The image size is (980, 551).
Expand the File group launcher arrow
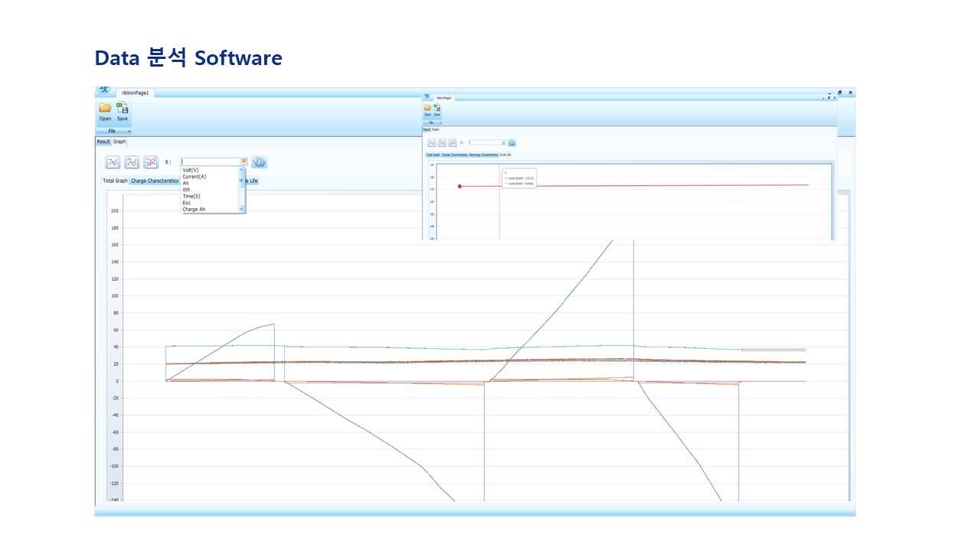coord(129,132)
